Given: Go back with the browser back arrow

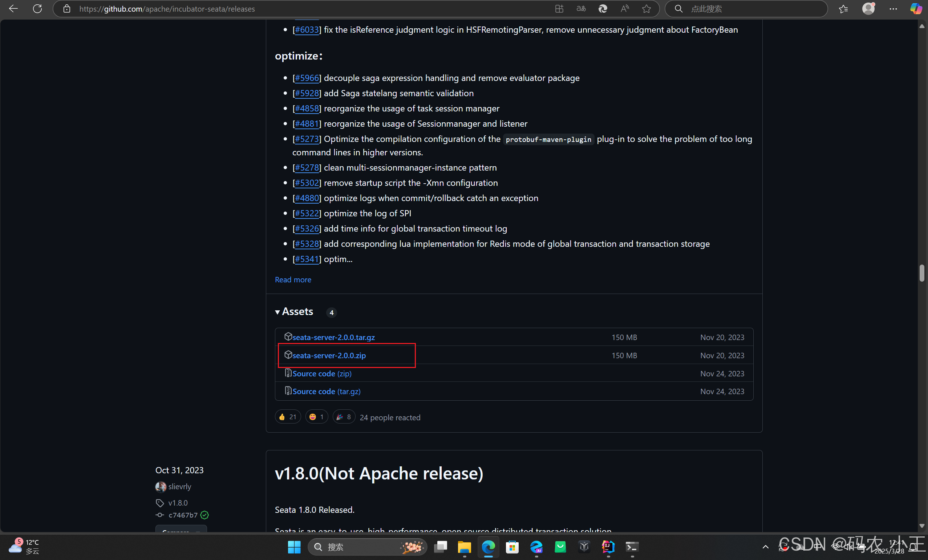Looking at the screenshot, I should [x=13, y=9].
